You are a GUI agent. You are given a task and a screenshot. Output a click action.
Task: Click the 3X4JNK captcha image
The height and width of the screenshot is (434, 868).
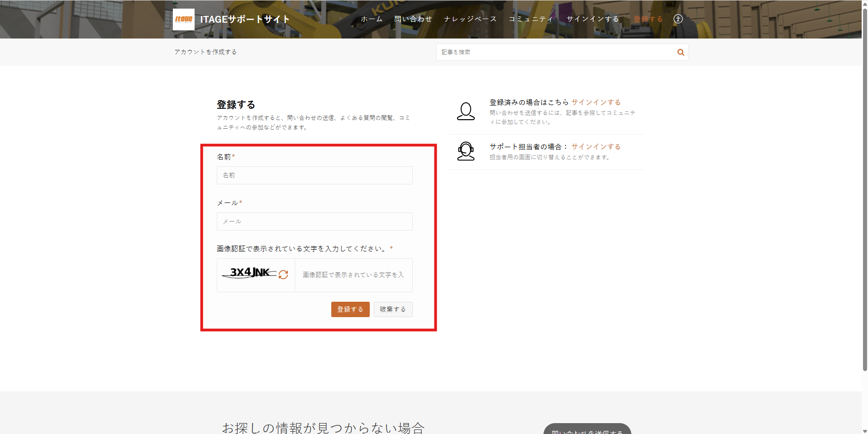250,273
